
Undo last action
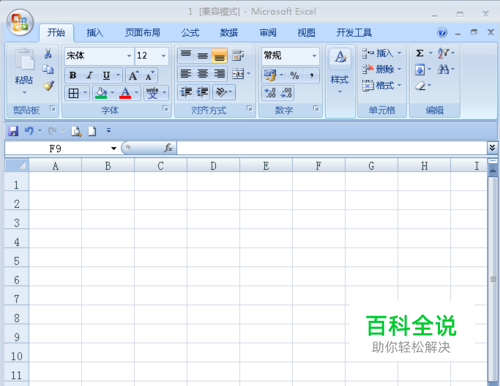(x=29, y=131)
